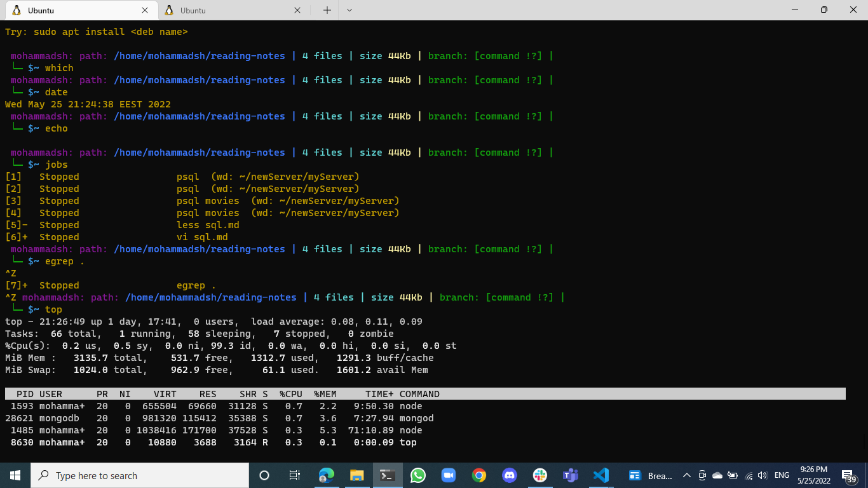Click 'Try: sudo apt install <deb name>' line

(x=97, y=32)
